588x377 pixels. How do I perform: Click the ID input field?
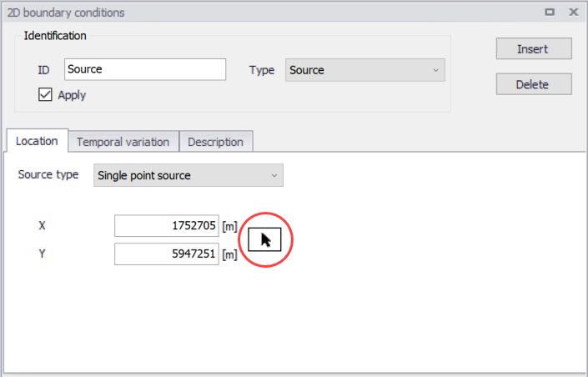click(145, 69)
